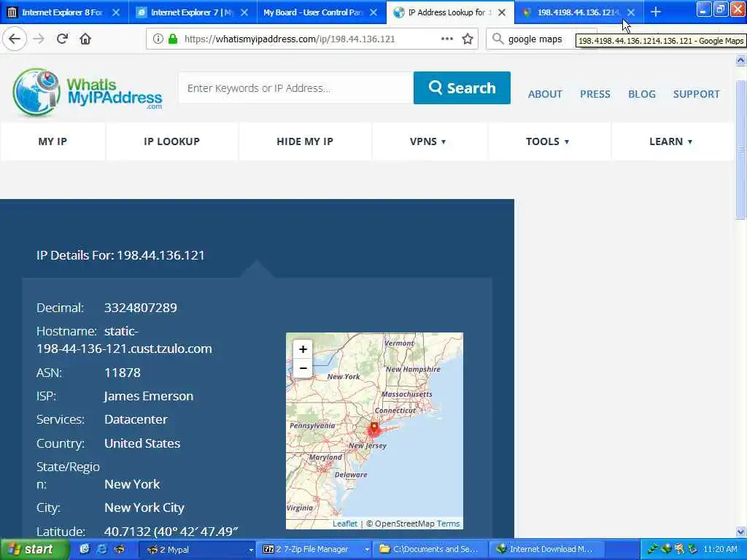
Task: Switch to the My Board User Control Panel tab
Action: [x=314, y=12]
